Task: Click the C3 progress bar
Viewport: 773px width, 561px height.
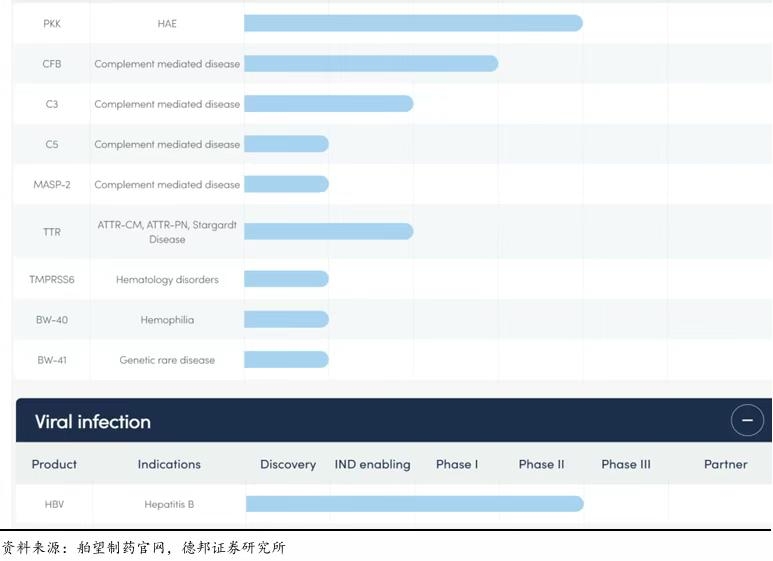Action: (x=328, y=104)
